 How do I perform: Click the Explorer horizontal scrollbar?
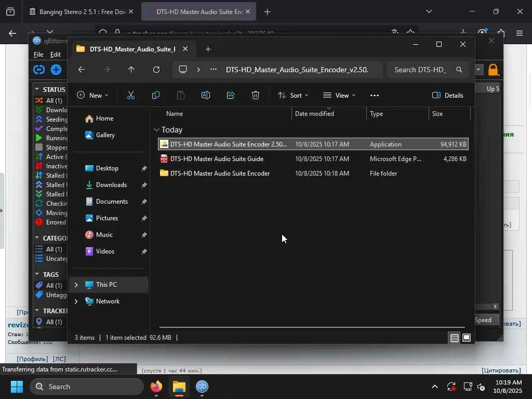pos(312,327)
